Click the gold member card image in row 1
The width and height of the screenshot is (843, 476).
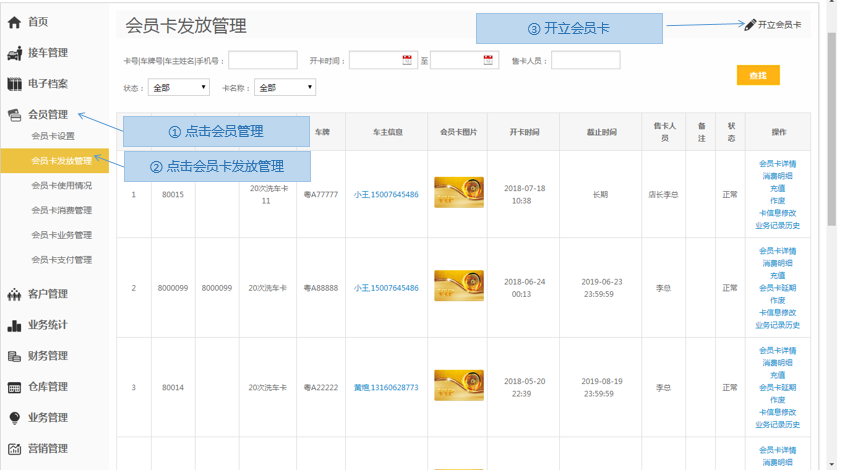459,193
